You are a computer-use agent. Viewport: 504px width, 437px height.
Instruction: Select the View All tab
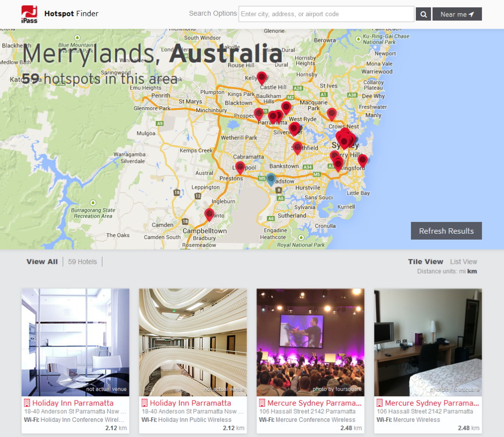point(42,261)
